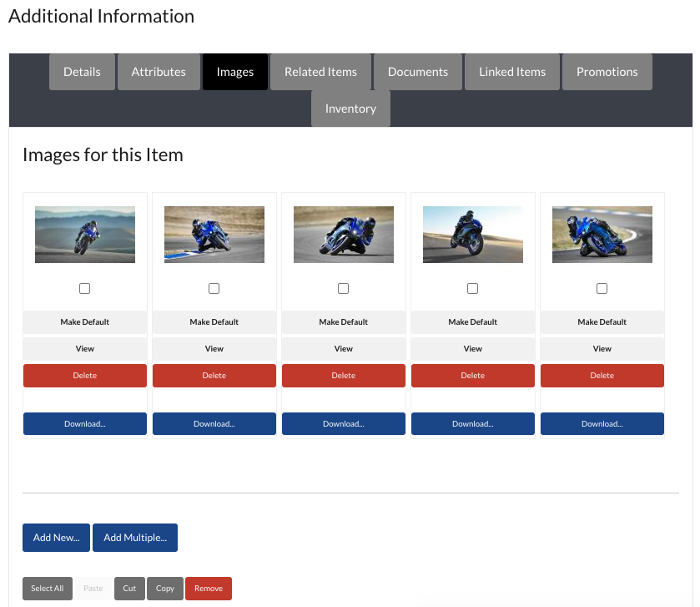Image resolution: width=700 pixels, height=607 pixels.
Task: Delete the fifth image
Action: [602, 376]
